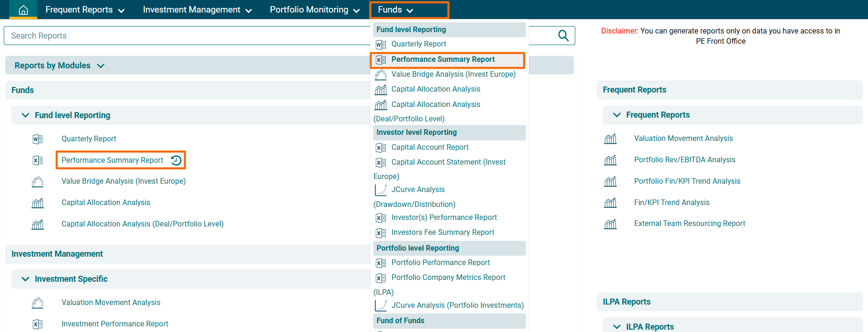Viewport: 868px width, 332px height.
Task: Click the Excel icon beside Investment Performance Report
Action: (38, 324)
